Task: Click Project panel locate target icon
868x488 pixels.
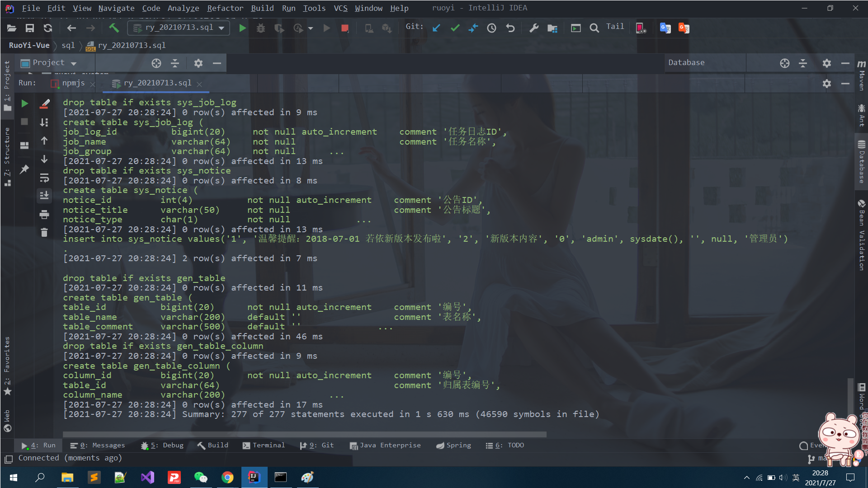Action: [156, 63]
